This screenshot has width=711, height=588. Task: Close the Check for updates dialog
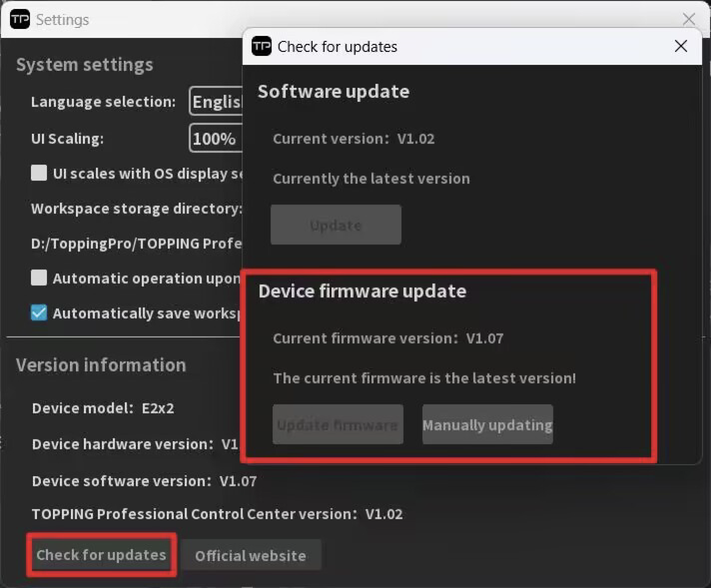(x=681, y=46)
